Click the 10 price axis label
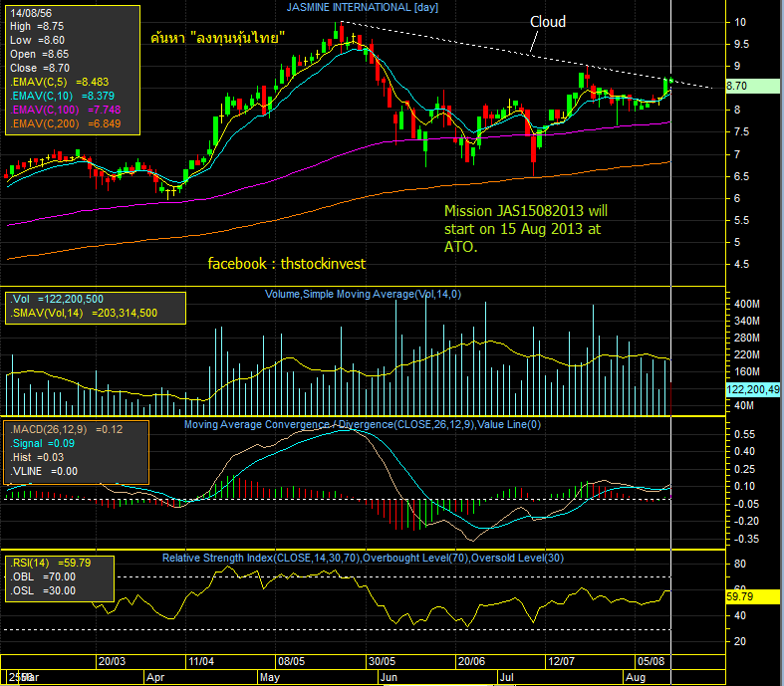 (740, 22)
